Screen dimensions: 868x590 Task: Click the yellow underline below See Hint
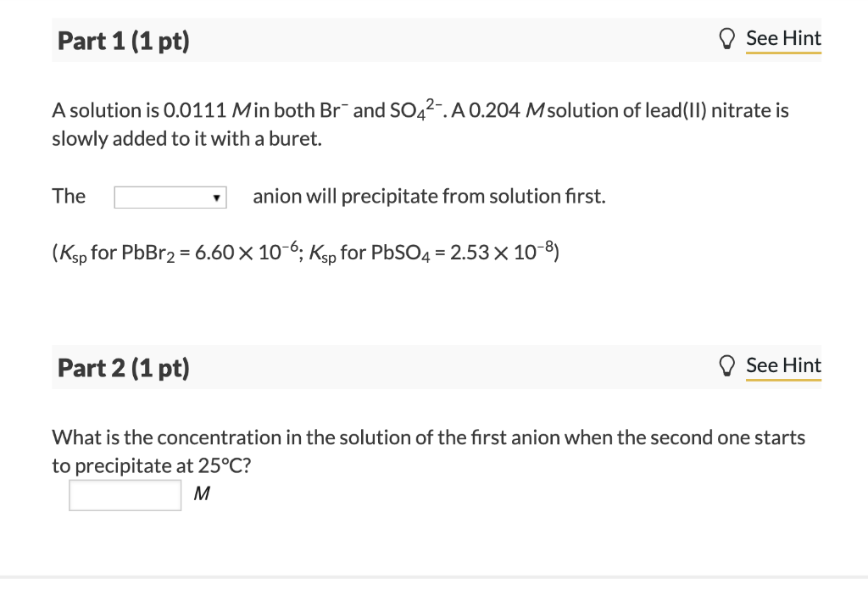[782, 52]
